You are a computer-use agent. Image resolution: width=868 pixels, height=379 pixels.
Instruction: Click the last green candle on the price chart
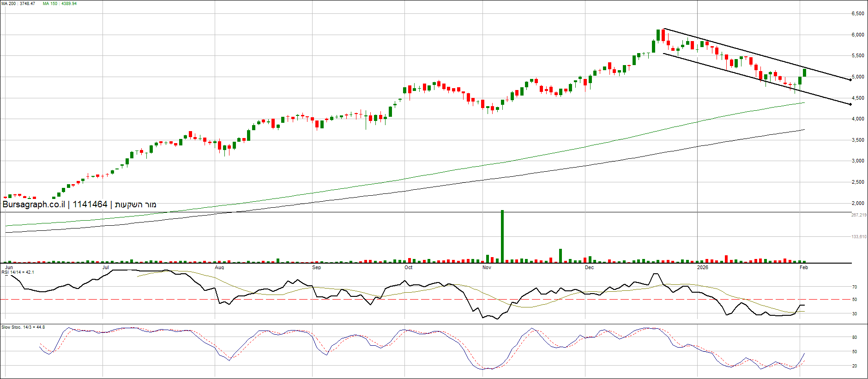(x=805, y=72)
